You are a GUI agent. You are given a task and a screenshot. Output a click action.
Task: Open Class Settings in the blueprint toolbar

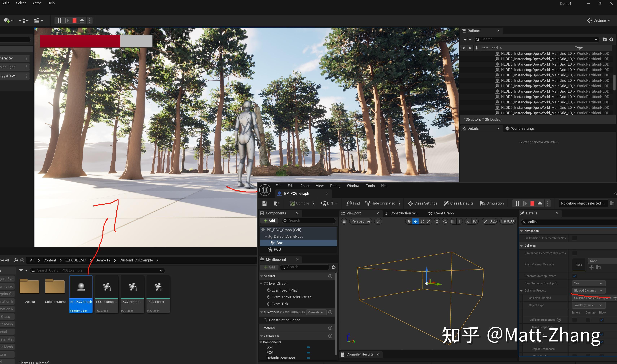(423, 203)
